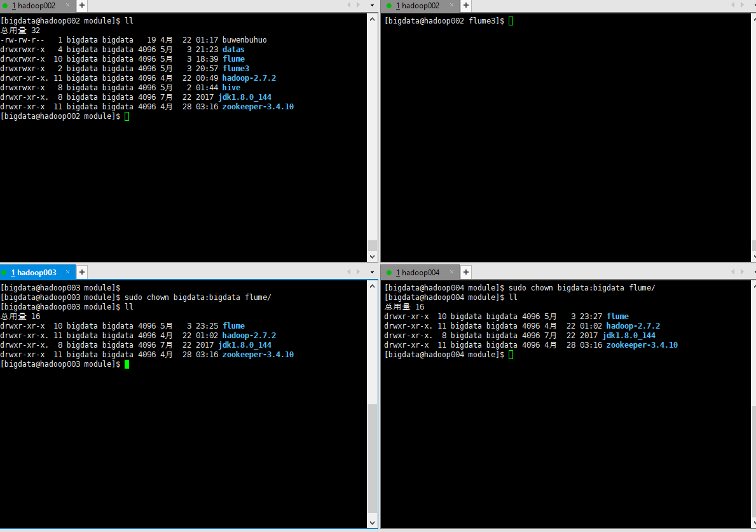Click scroll-down arrow in hadoop003 terminal
The image size is (756, 532).
[372, 523]
